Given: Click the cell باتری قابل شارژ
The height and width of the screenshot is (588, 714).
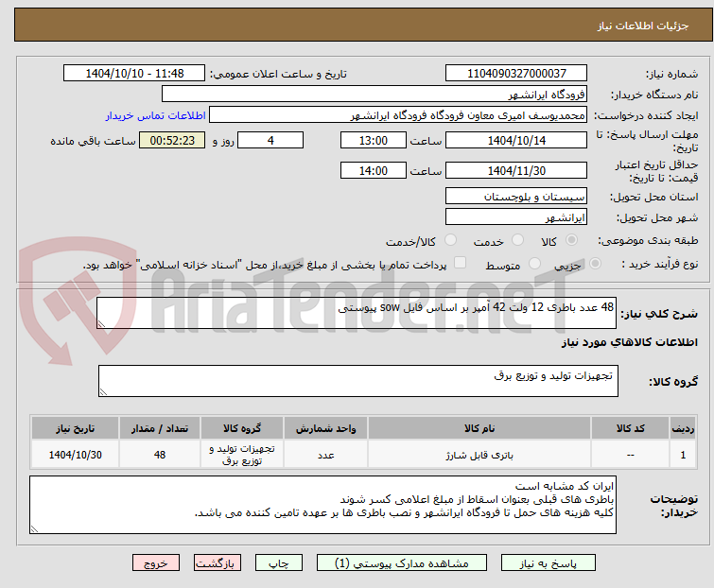Looking at the screenshot, I should [x=479, y=454].
